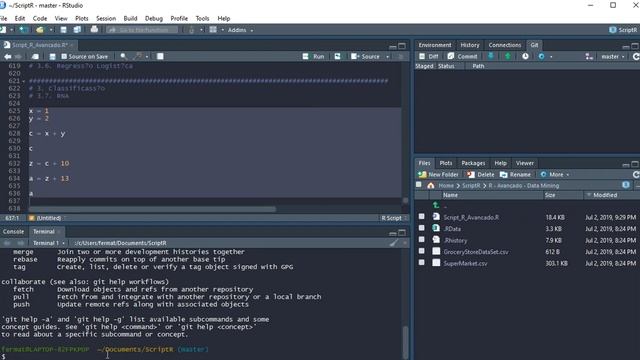Screen dimensions: 640x360
Task: Click the Print icon in main toolbar
Action: coord(94,29)
